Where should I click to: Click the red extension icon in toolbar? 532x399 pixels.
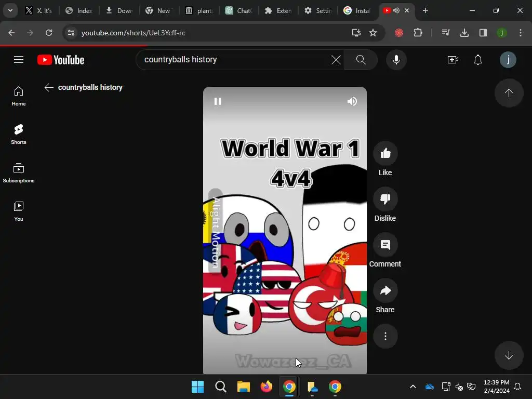(x=399, y=33)
